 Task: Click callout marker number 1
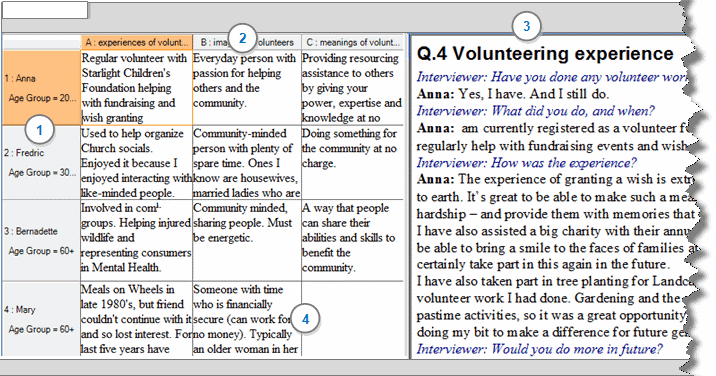tap(39, 130)
